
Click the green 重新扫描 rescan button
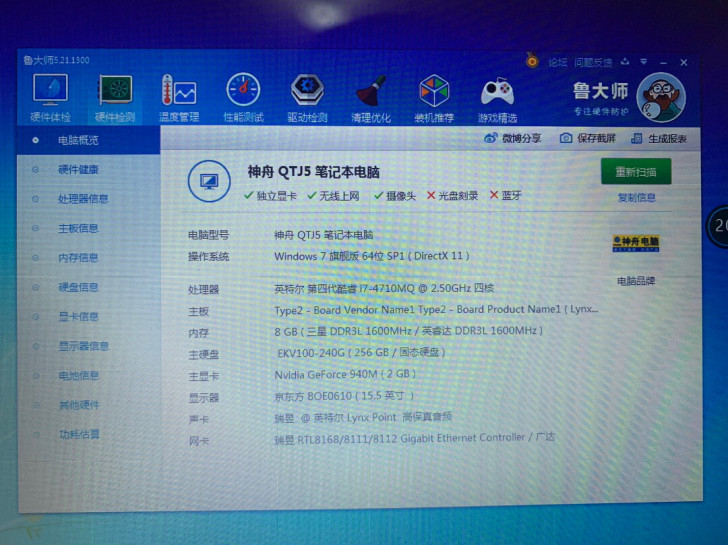[636, 171]
